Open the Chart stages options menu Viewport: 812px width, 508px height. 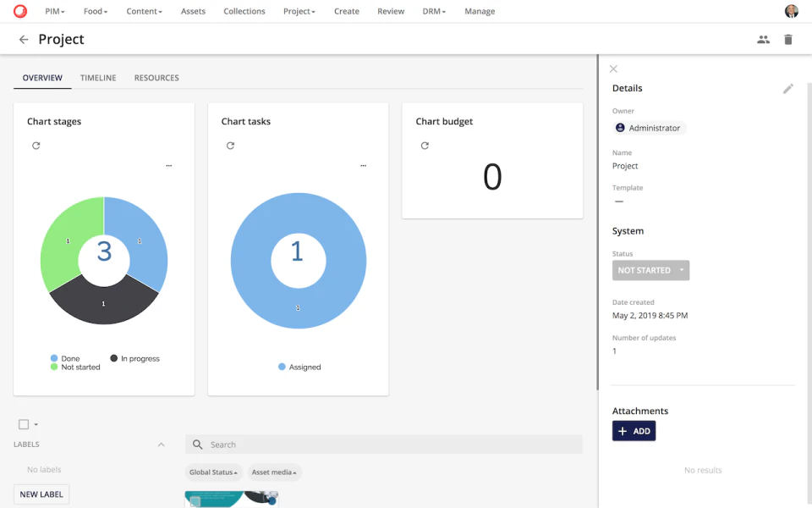tap(168, 165)
